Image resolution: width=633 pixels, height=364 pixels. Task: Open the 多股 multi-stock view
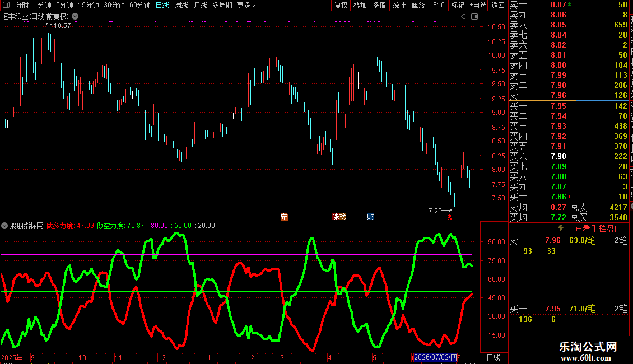379,5
